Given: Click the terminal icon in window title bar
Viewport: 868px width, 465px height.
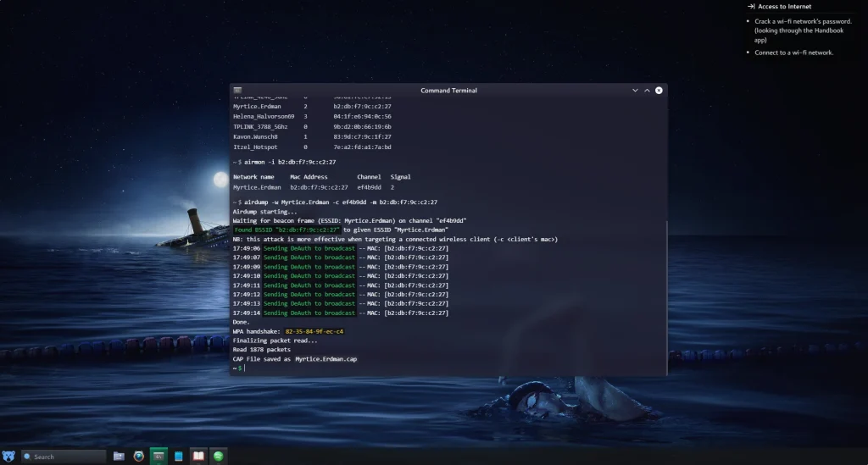Looking at the screenshot, I should pyautogui.click(x=238, y=91).
